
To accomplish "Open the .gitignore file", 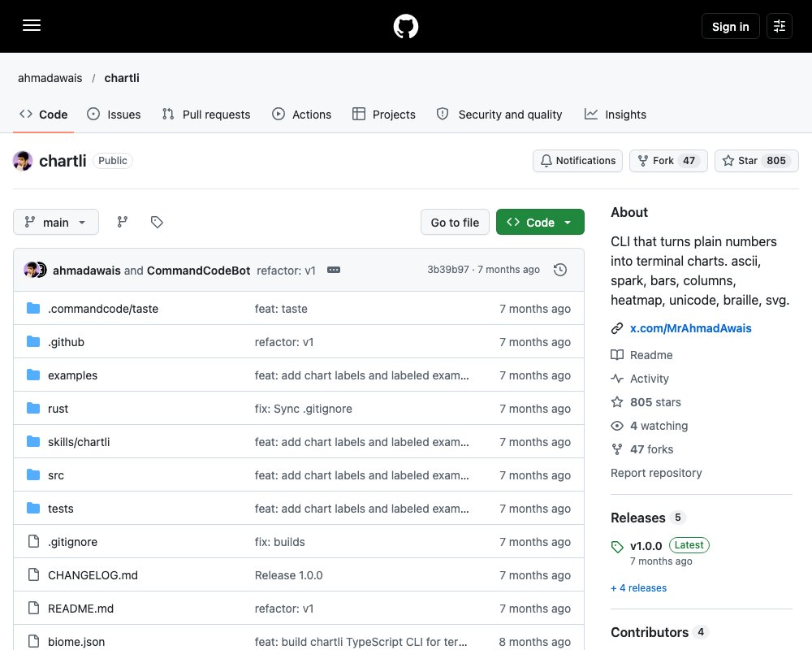I will (x=72, y=542).
